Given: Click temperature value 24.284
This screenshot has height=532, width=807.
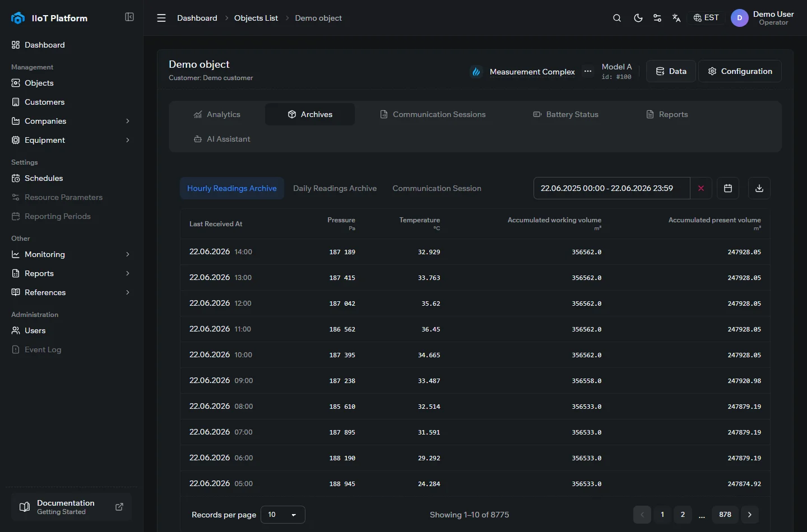Looking at the screenshot, I should 429,484.
